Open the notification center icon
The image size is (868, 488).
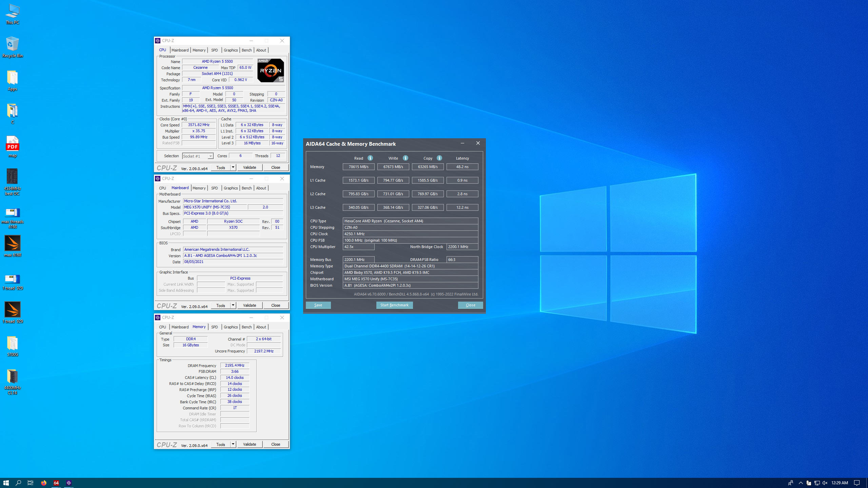pyautogui.click(x=857, y=483)
